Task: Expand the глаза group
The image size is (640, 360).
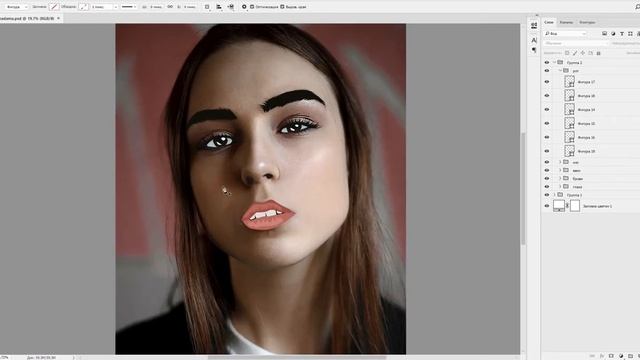Action: click(x=560, y=187)
